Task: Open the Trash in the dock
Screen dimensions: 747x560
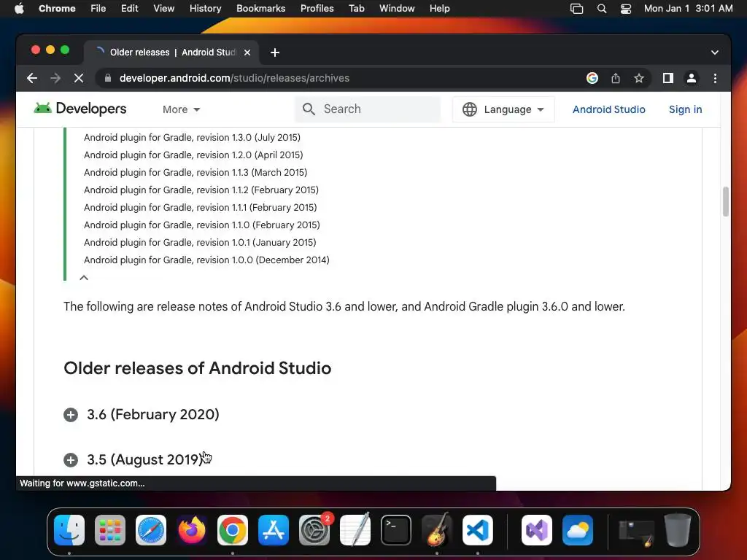Action: click(678, 530)
